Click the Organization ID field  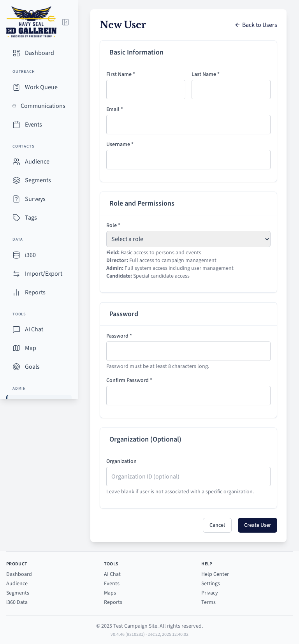[x=188, y=477]
